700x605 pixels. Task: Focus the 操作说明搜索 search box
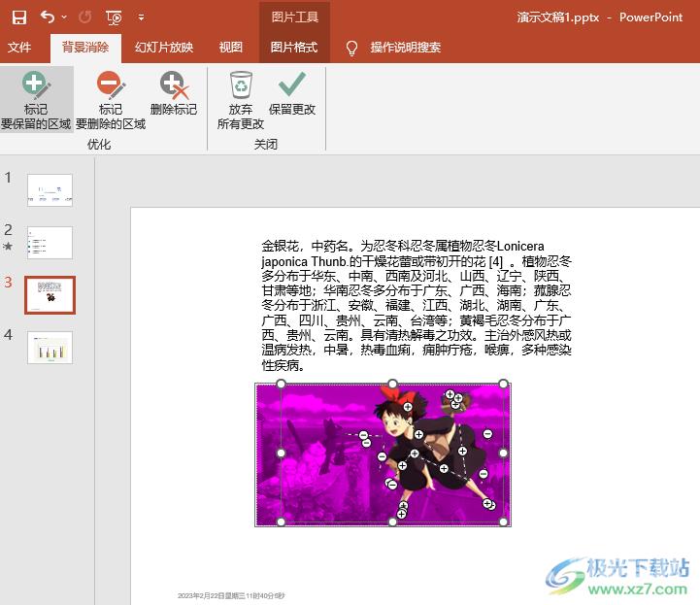tap(406, 47)
